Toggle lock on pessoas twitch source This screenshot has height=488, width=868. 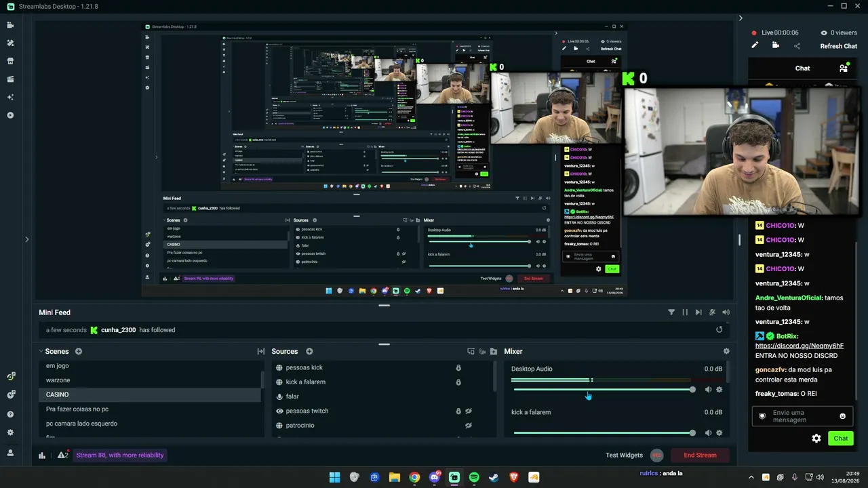458,411
